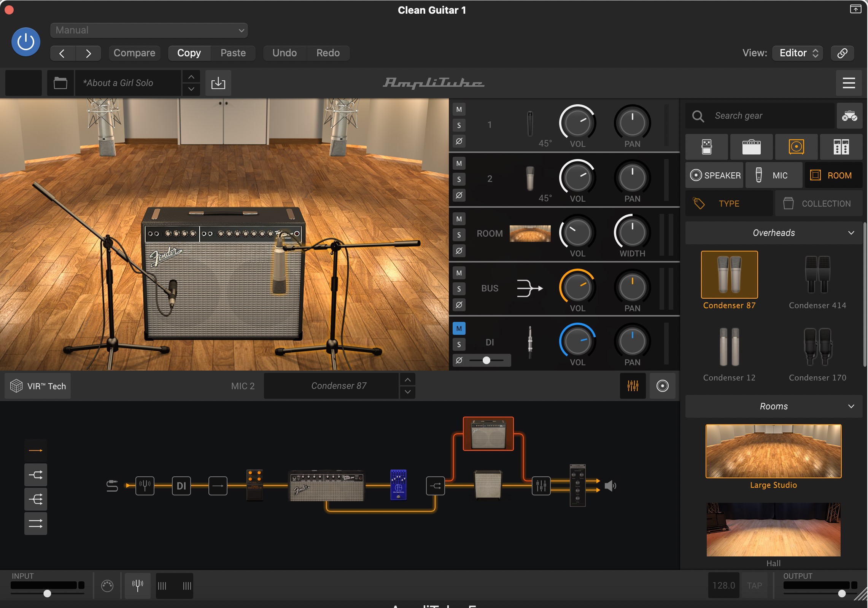The image size is (868, 608).
Task: Switch to the MIC tab
Action: point(774,175)
